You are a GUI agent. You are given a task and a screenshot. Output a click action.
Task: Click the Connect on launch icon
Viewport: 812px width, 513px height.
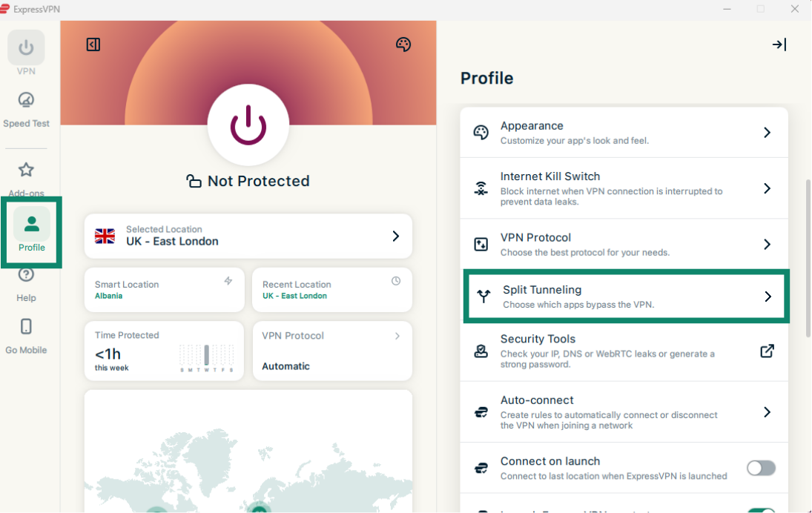[481, 468]
